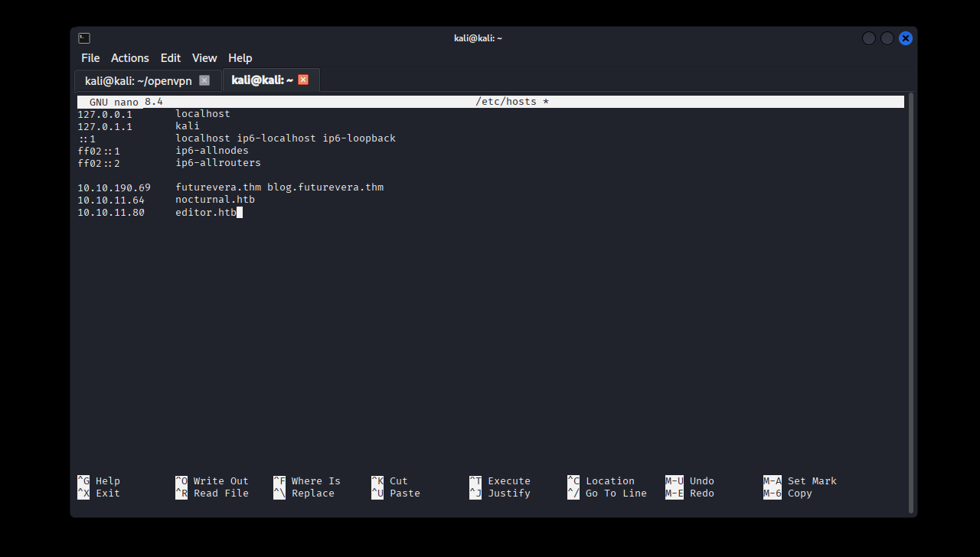980x557 pixels.
Task: Click the ^O Write Out shortcut
Action: click(x=212, y=481)
